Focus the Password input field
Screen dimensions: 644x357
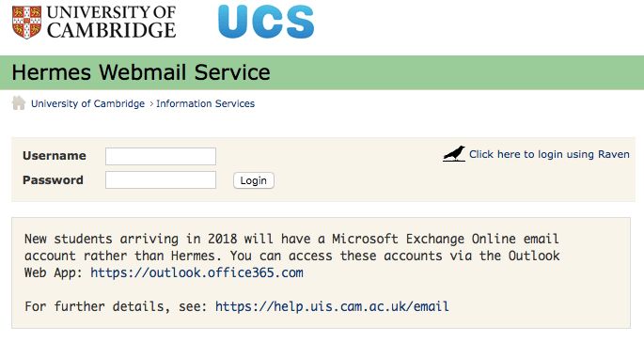[x=161, y=180]
